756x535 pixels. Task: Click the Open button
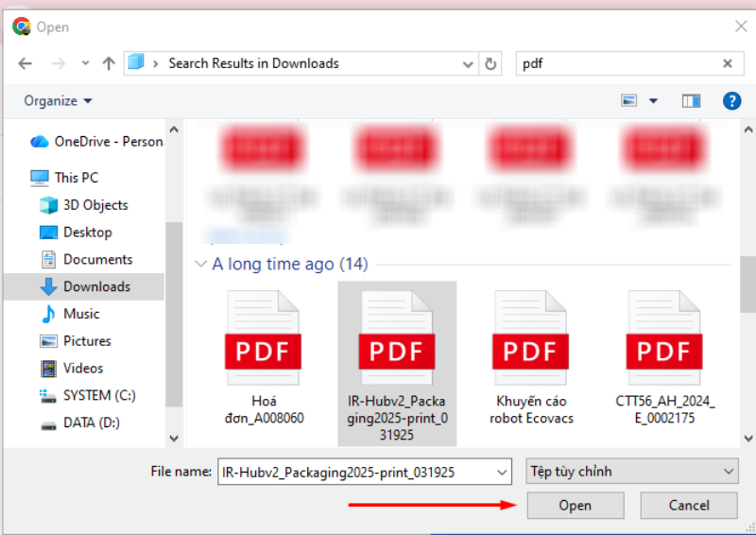[576, 505]
